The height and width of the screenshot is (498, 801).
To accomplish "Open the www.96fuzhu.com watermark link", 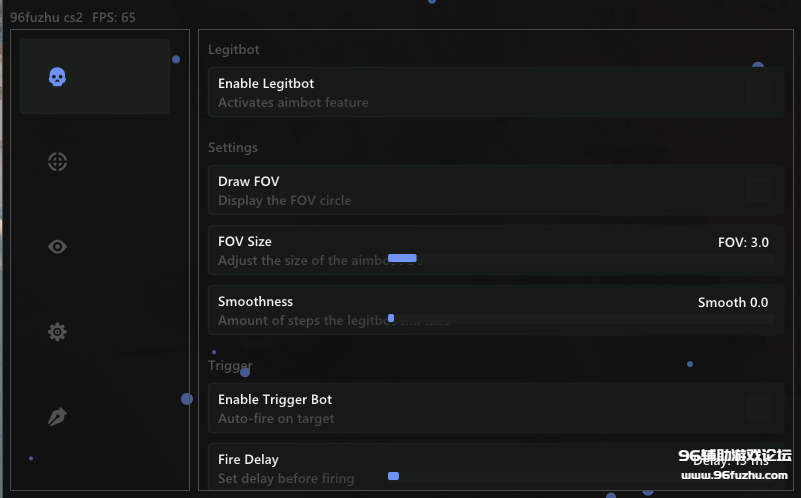I will pos(735,476).
